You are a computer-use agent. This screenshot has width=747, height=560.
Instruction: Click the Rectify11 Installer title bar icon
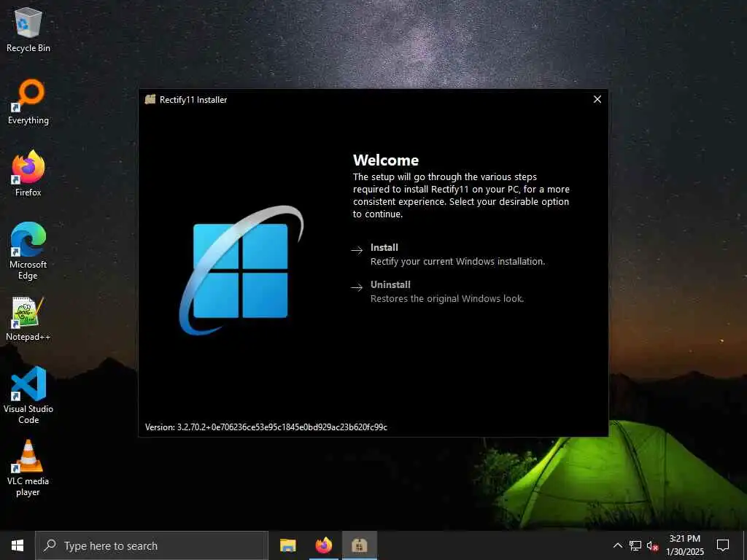pos(150,99)
